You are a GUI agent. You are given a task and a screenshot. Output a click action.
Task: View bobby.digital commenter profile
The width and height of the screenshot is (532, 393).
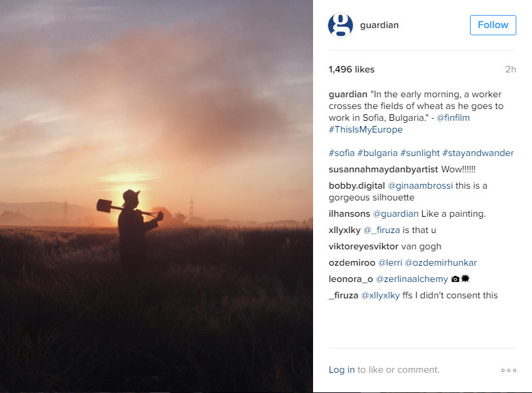[357, 185]
